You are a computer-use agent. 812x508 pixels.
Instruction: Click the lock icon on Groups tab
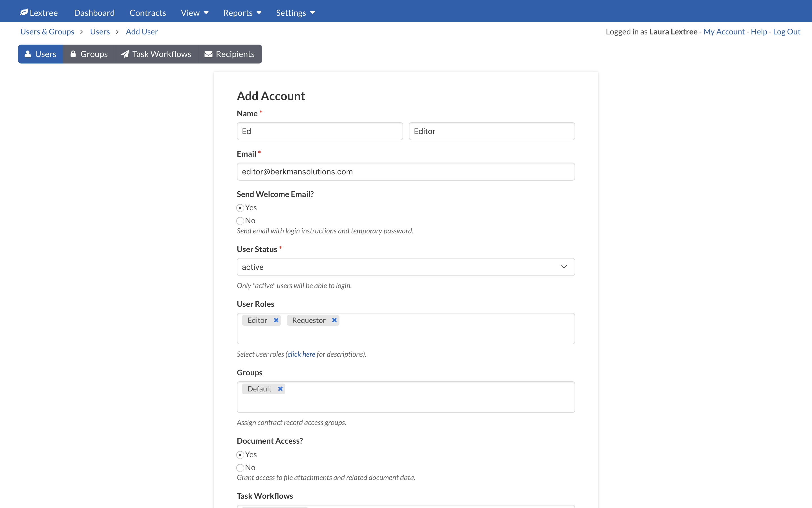(x=73, y=54)
